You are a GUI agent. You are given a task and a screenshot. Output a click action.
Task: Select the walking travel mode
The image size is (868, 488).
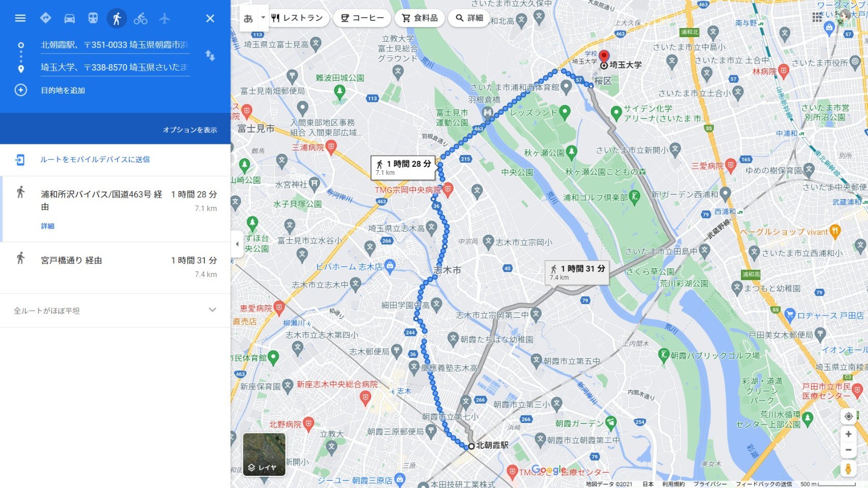(x=116, y=18)
